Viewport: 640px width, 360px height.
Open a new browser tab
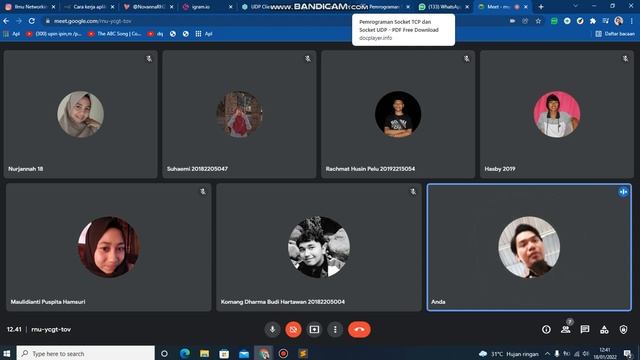[x=541, y=7]
